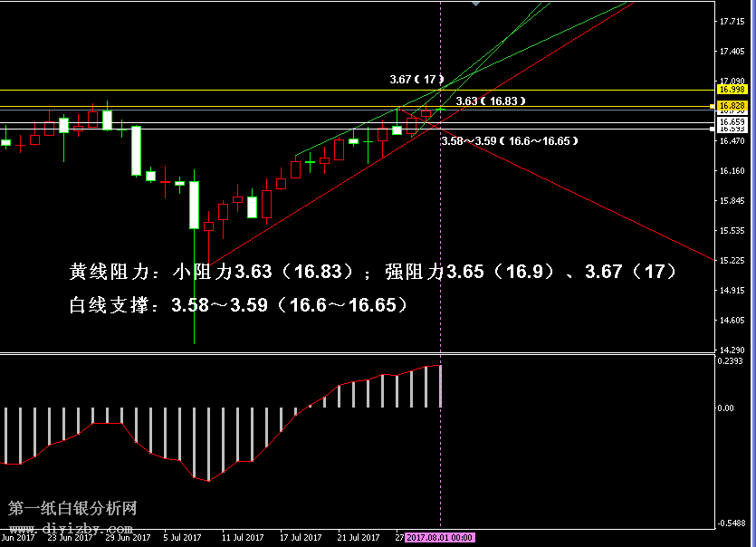The image size is (756, 547).
Task: Select the yellow 16.828 price label
Action: pos(731,106)
